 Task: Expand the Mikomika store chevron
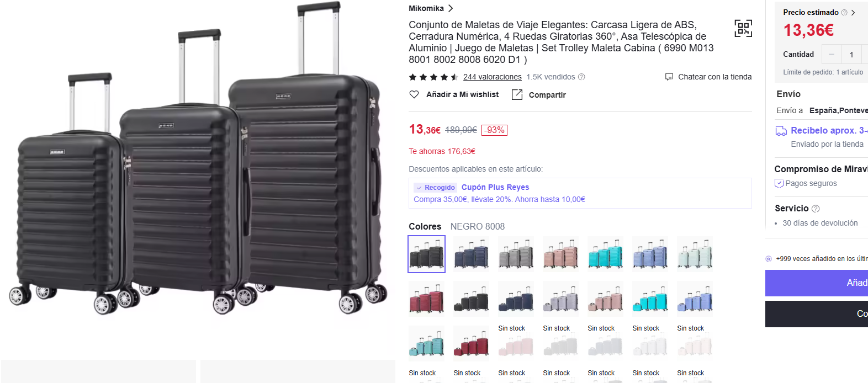pos(451,8)
